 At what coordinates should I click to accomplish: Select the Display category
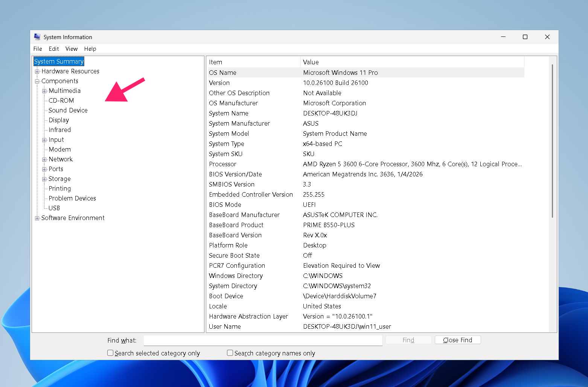(x=59, y=120)
